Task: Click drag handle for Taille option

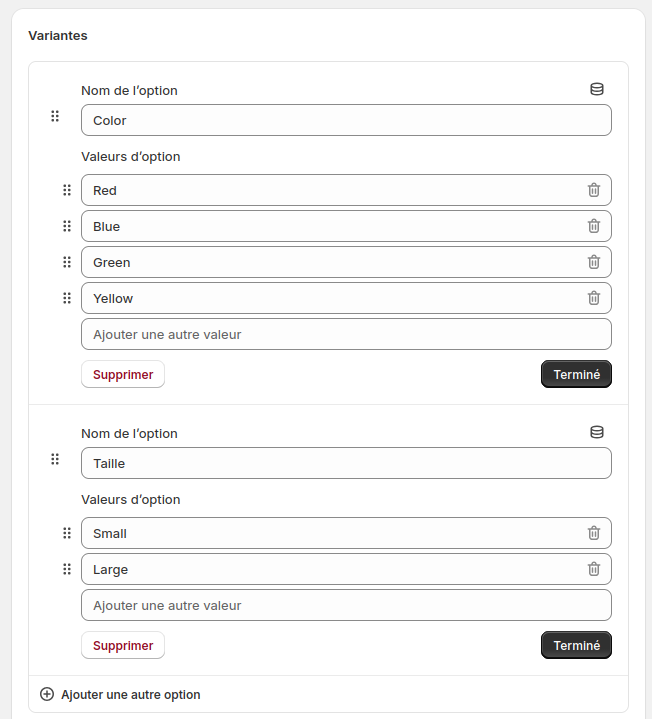Action: click(x=55, y=459)
